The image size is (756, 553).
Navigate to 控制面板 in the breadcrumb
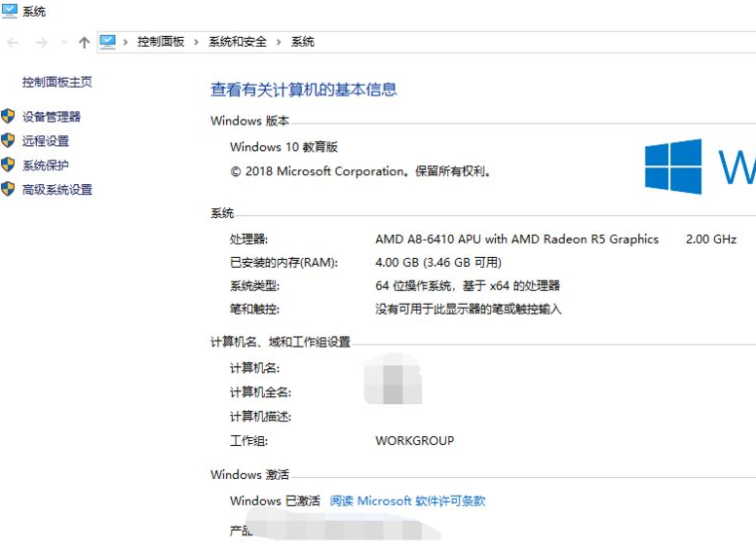[x=161, y=42]
